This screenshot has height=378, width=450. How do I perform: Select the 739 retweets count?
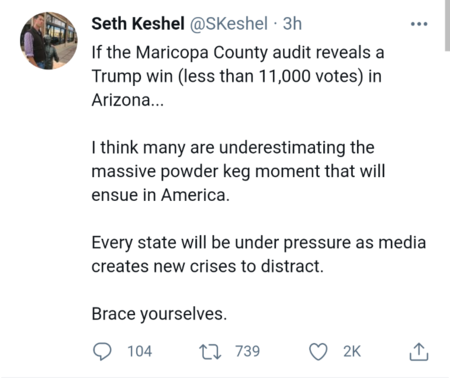pos(247,351)
